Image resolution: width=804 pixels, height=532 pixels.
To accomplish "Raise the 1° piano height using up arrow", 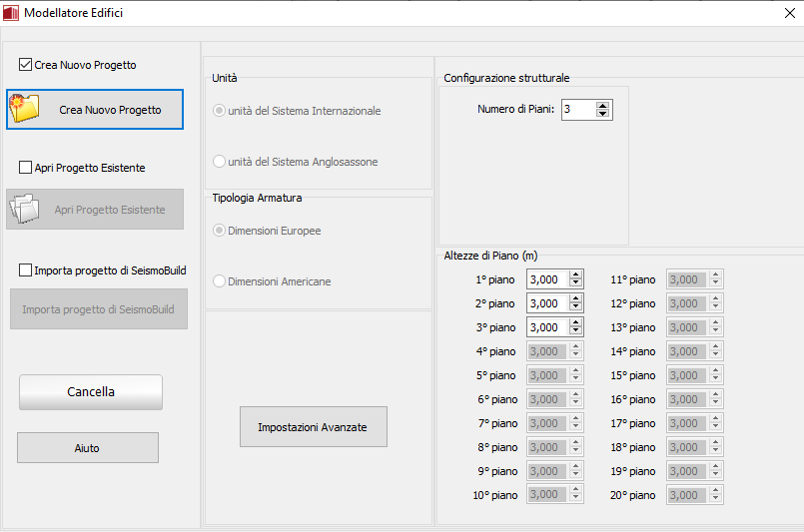I will pyautogui.click(x=575, y=275).
